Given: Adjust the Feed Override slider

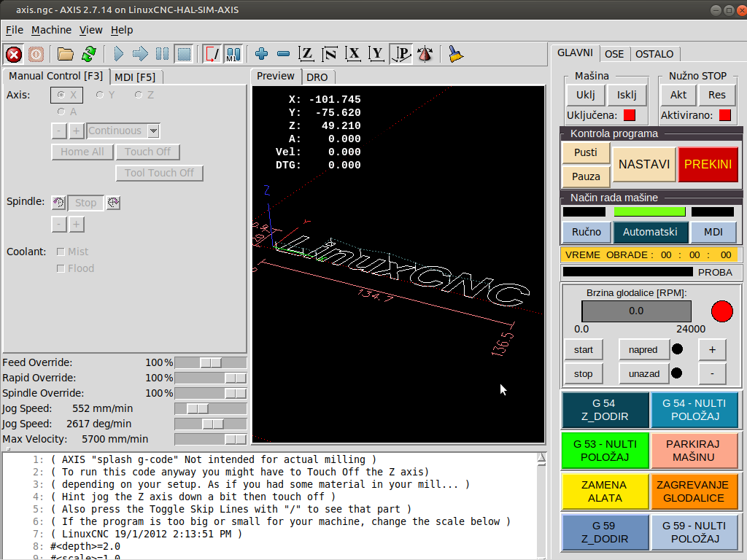Looking at the screenshot, I should tap(211, 363).
